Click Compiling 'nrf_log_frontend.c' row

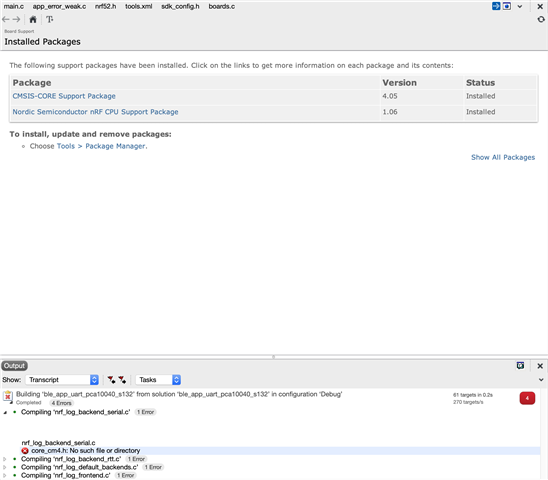pos(66,475)
